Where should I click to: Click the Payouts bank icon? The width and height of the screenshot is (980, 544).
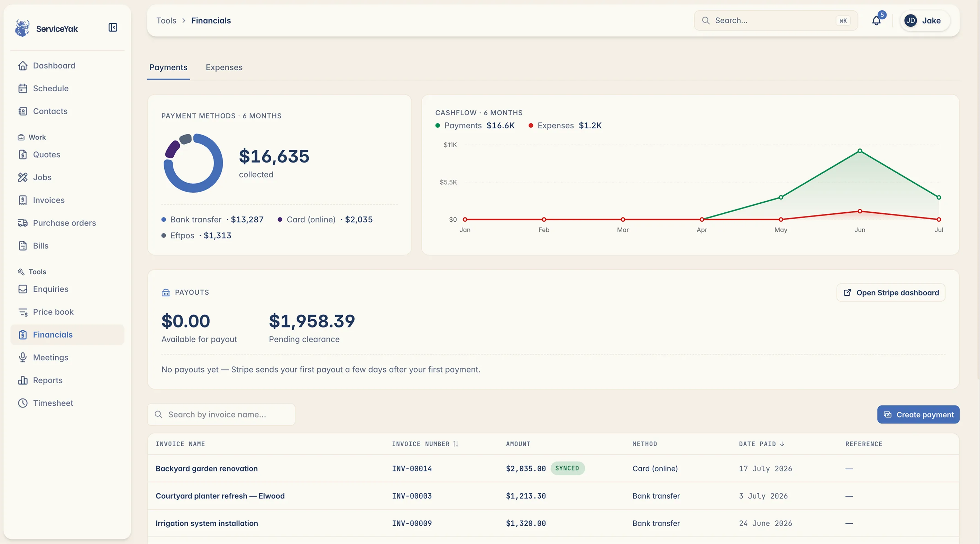166,293
